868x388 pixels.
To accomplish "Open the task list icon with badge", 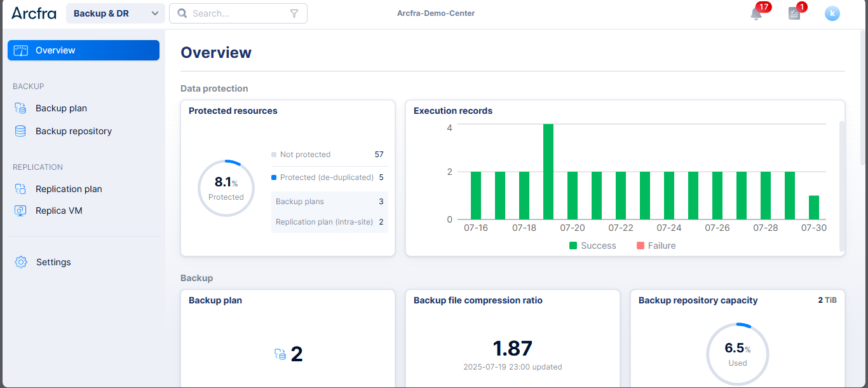I will [x=794, y=13].
